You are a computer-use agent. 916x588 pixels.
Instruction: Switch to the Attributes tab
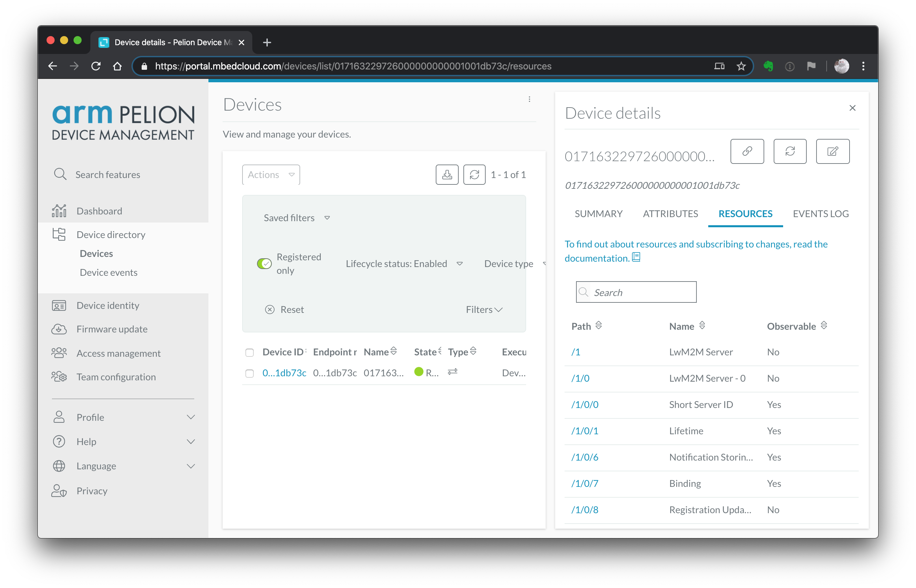[x=670, y=214]
